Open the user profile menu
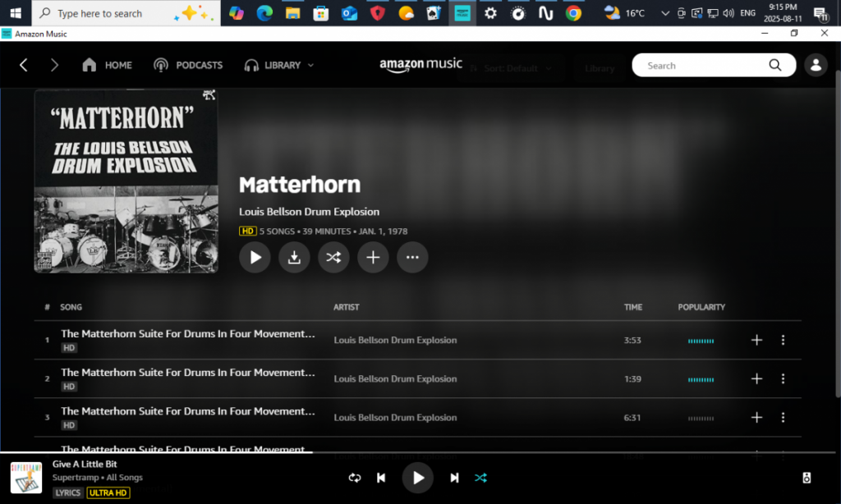Viewport: 841px width, 504px height. tap(816, 66)
